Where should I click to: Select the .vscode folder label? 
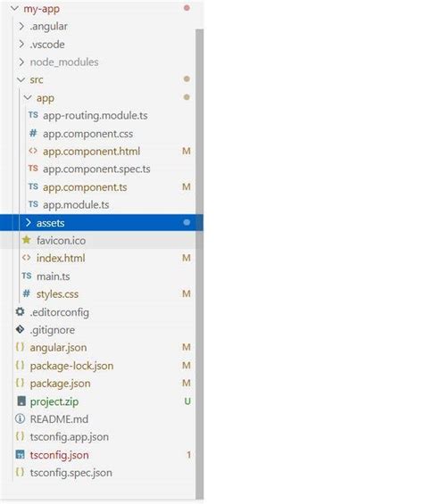[x=47, y=45]
